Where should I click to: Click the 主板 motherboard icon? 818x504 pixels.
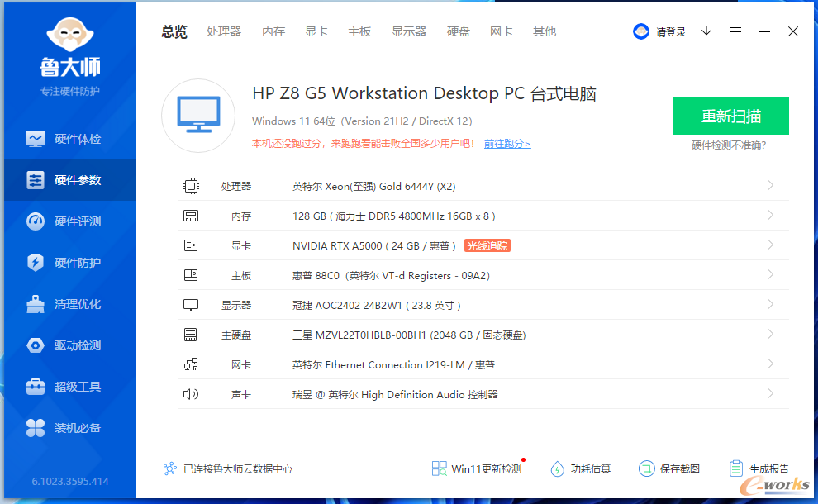(x=191, y=275)
